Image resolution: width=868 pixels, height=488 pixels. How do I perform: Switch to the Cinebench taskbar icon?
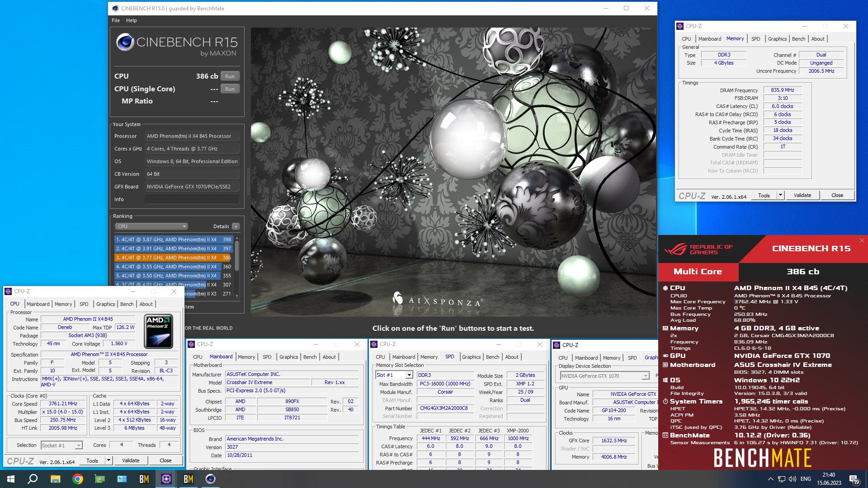[x=210, y=479]
